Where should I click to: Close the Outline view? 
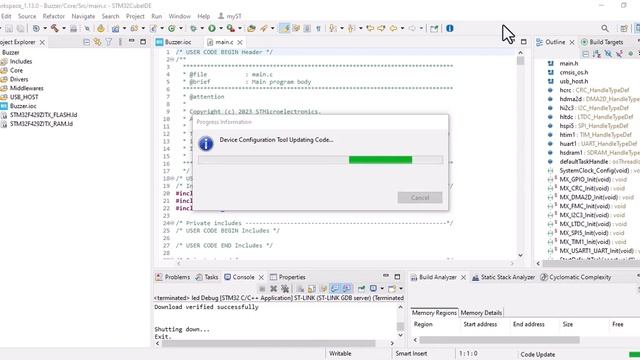(x=572, y=42)
